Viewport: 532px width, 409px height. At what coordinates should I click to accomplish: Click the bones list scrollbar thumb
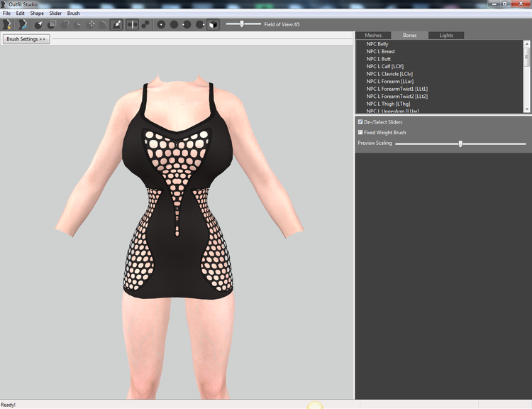tap(526, 57)
